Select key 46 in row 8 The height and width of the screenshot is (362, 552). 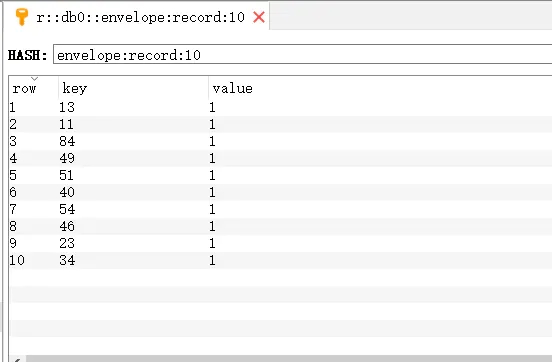coord(67,226)
